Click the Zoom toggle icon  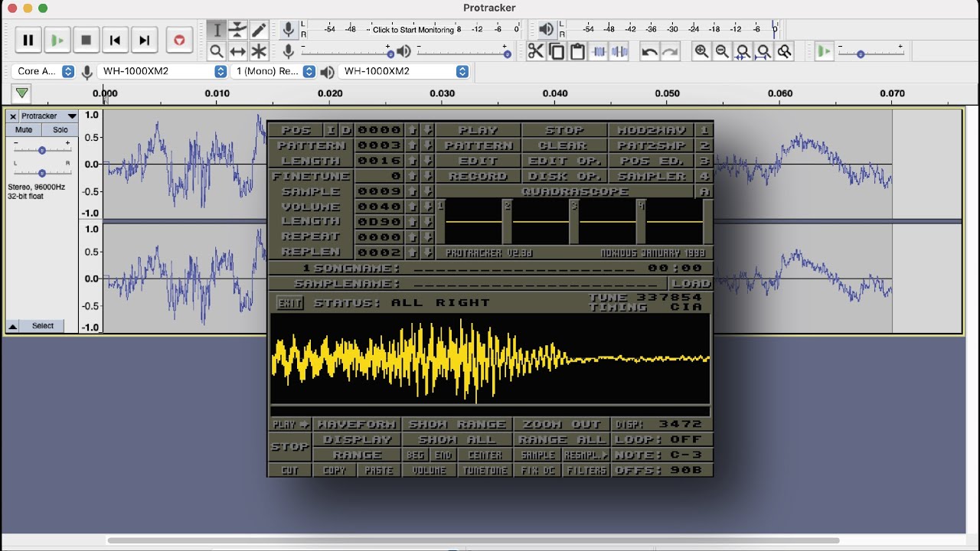(x=784, y=51)
